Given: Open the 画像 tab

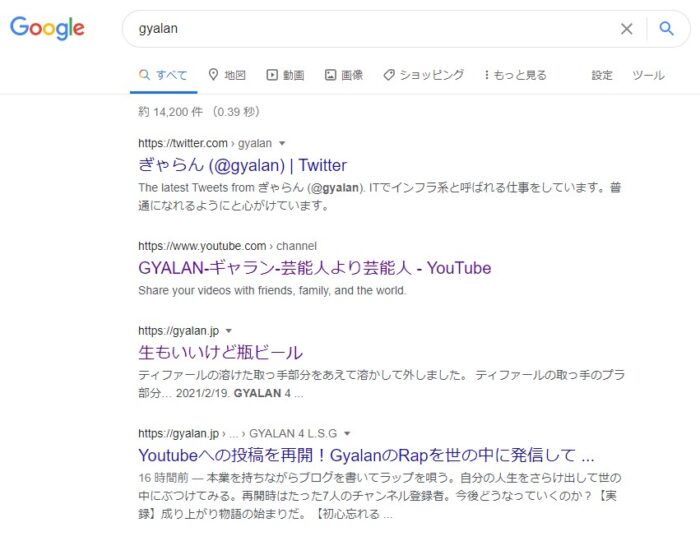Looking at the screenshot, I should [344, 75].
